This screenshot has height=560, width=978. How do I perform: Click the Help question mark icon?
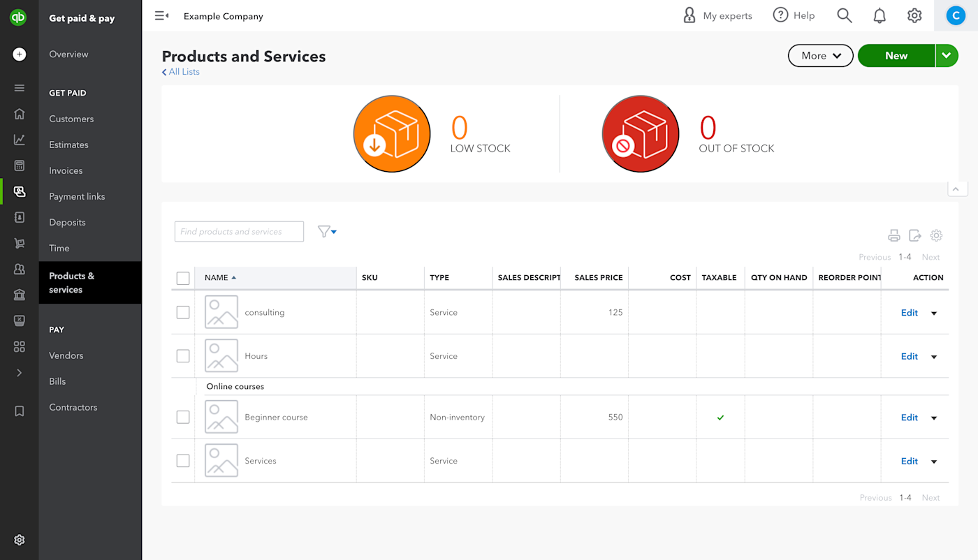tap(780, 15)
